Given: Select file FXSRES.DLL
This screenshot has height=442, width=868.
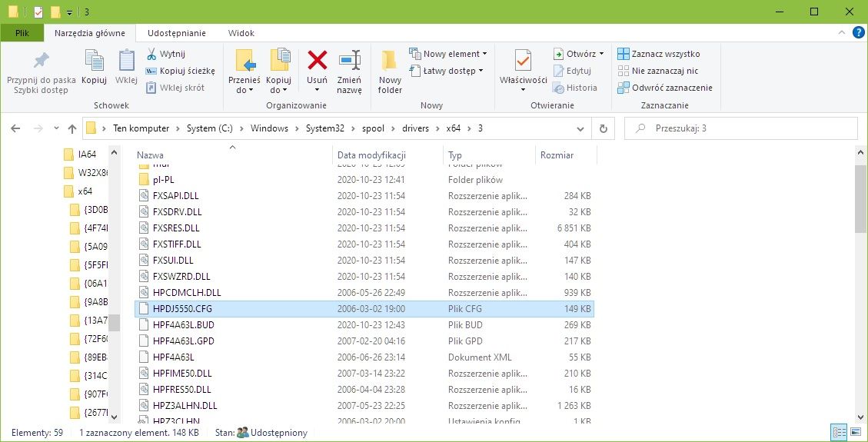Looking at the screenshot, I should click(364, 228).
